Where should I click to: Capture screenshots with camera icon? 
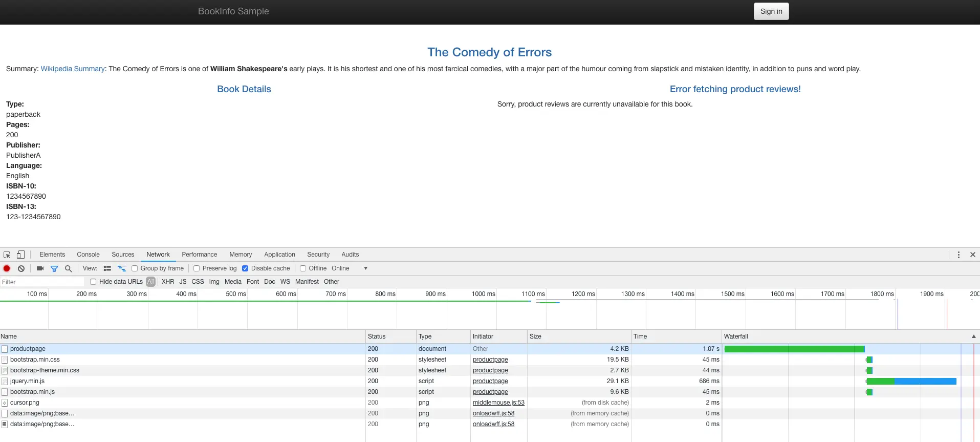pyautogui.click(x=40, y=268)
